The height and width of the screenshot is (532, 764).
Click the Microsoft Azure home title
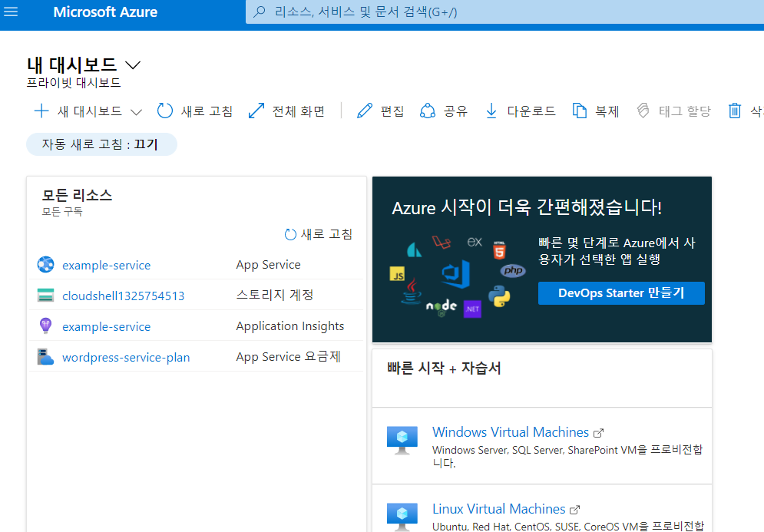(105, 12)
